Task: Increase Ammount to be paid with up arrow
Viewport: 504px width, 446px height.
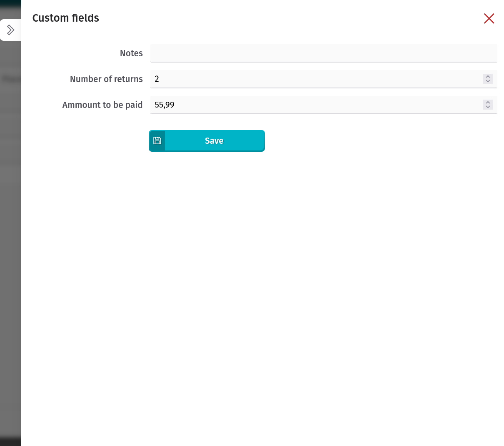Action: [488, 102]
